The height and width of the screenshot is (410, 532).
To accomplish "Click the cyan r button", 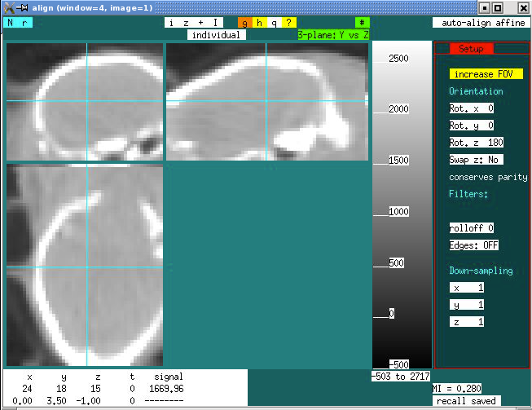I will pos(25,23).
